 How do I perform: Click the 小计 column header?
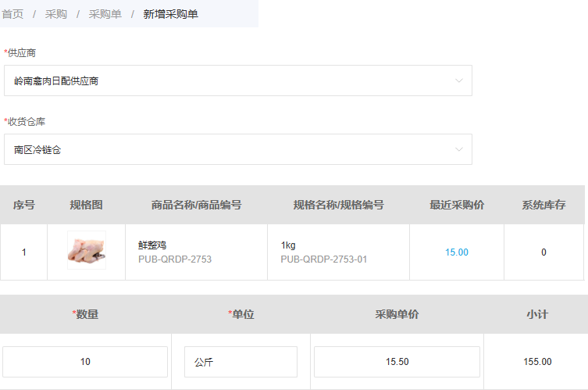[x=537, y=314]
